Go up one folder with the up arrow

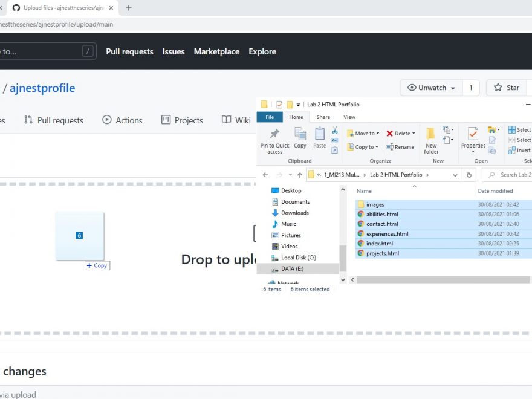click(x=300, y=175)
